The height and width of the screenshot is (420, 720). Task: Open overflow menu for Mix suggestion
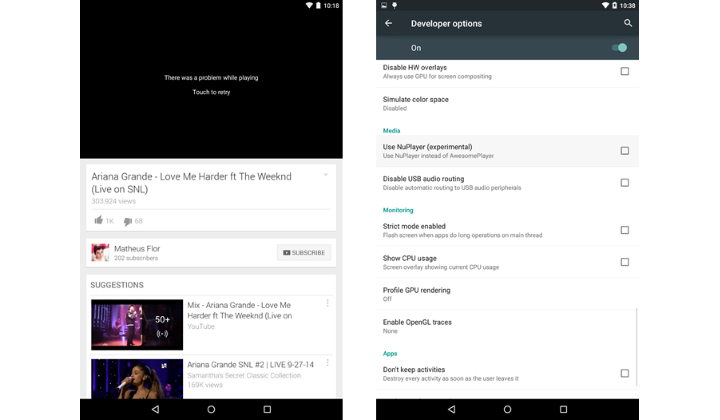pyautogui.click(x=327, y=303)
